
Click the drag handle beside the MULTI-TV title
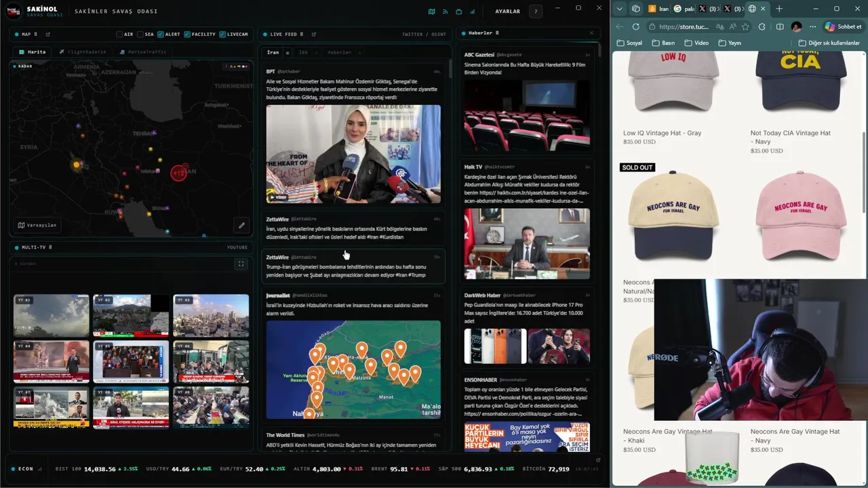50,247
